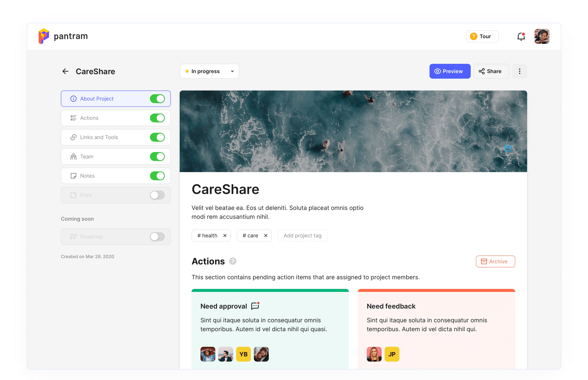Image resolution: width=588 pixels, height=380 pixels.
Task: Remove the health project tag
Action: pos(225,235)
